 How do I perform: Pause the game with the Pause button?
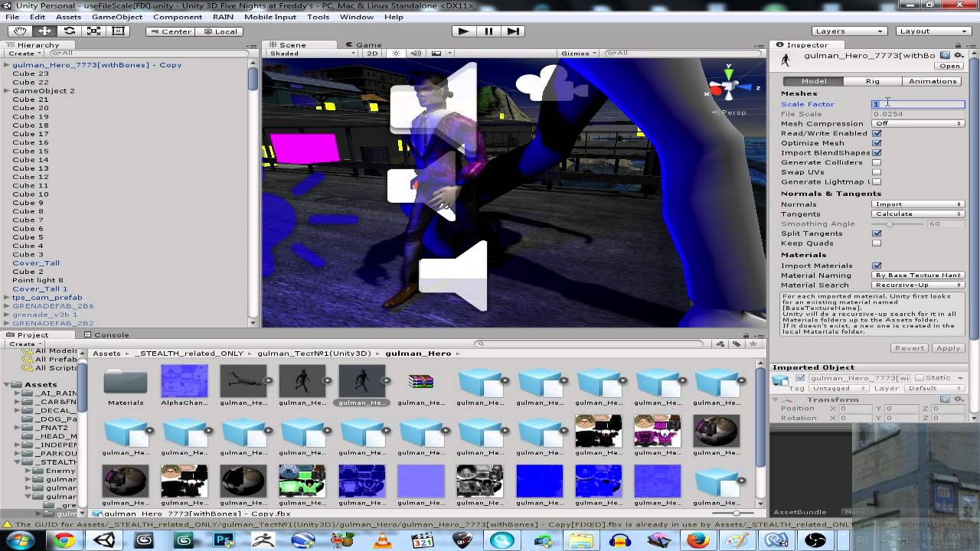coord(488,31)
